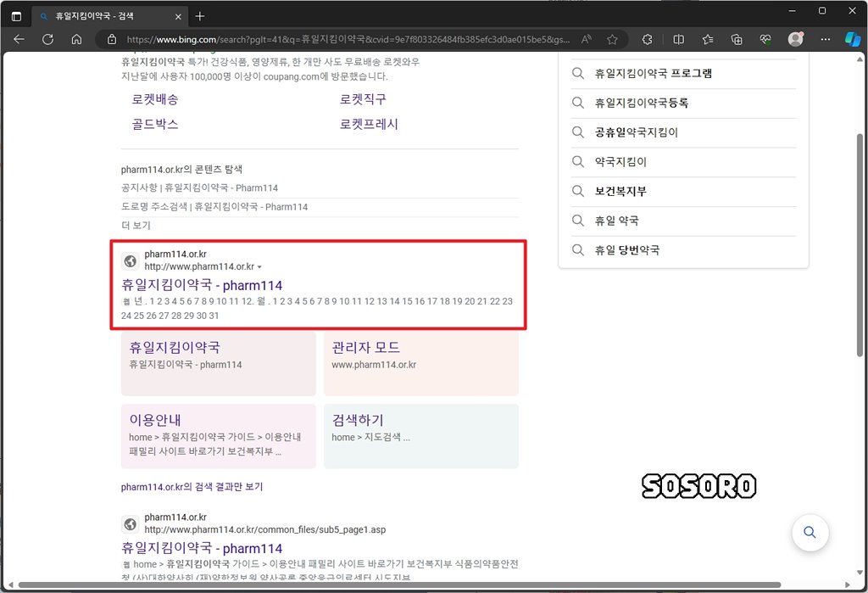This screenshot has height=593, width=868.
Task: Open the 검색하기 sitelink card
Action: (x=420, y=436)
